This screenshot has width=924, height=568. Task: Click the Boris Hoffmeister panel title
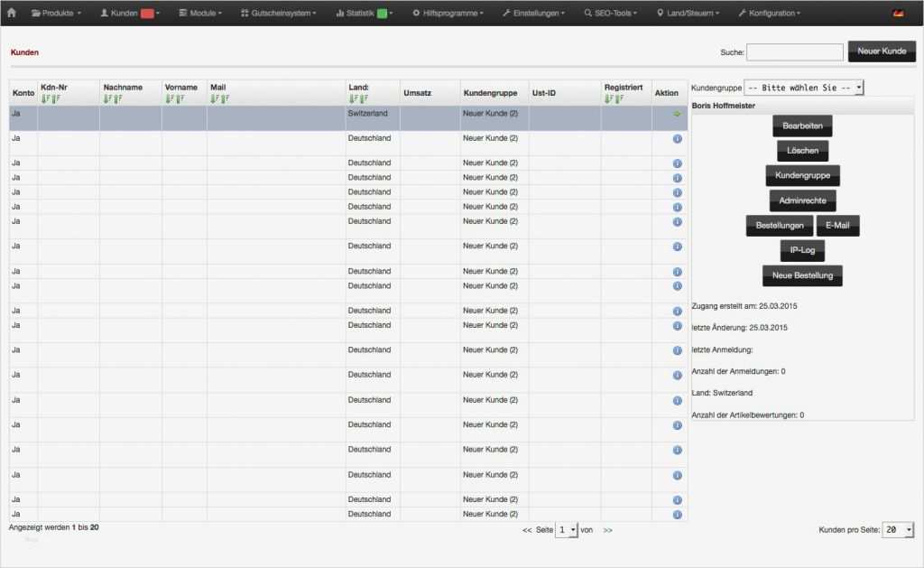pyautogui.click(x=723, y=106)
